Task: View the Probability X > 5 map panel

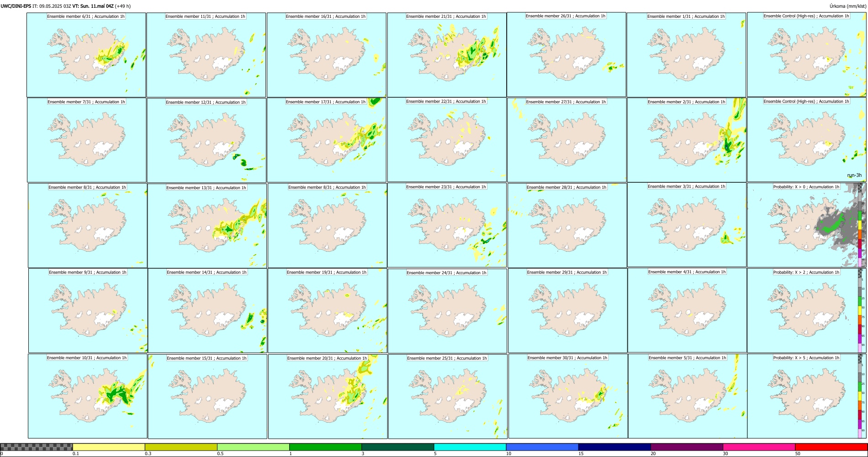Action: pyautogui.click(x=807, y=396)
